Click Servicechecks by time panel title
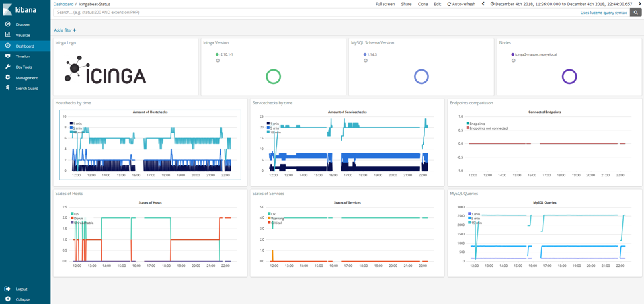 [272, 103]
